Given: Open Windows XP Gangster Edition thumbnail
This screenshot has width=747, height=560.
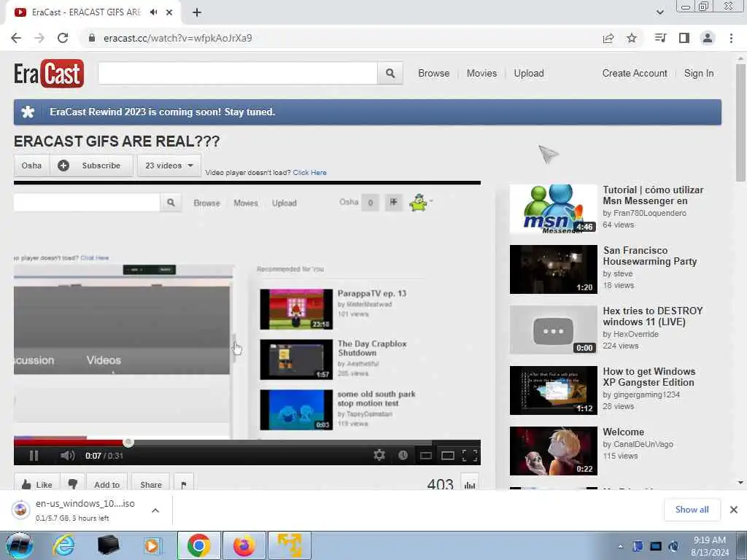Looking at the screenshot, I should (553, 391).
